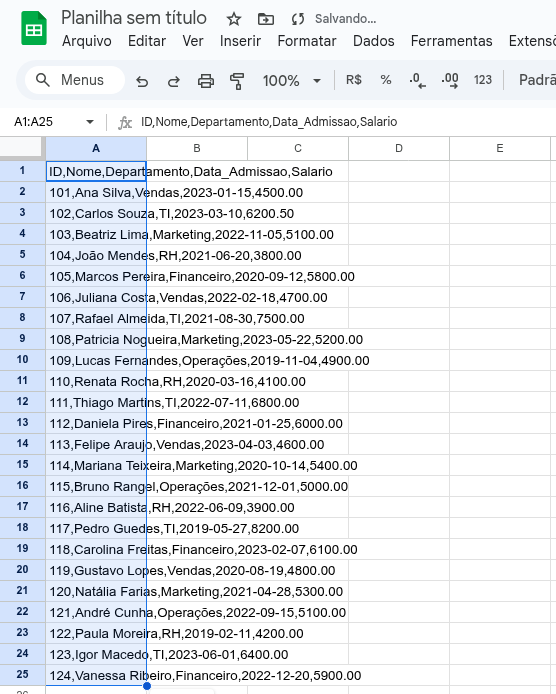Viewport: 556px width, 694px height.
Task: Open the Arquivo menu
Action: 87,41
